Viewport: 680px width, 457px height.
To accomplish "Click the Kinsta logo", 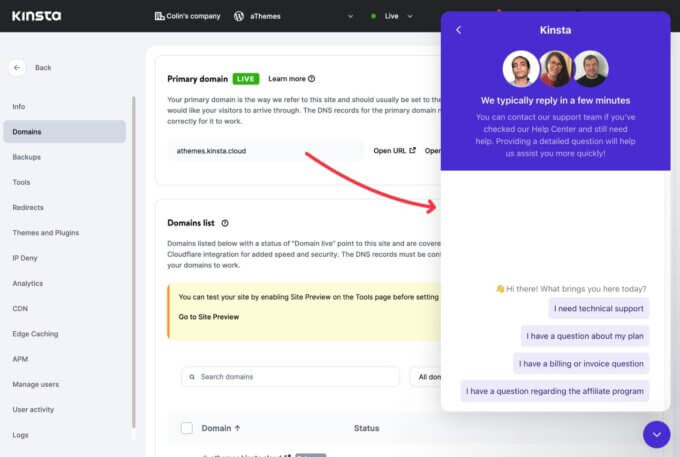I will [36, 16].
